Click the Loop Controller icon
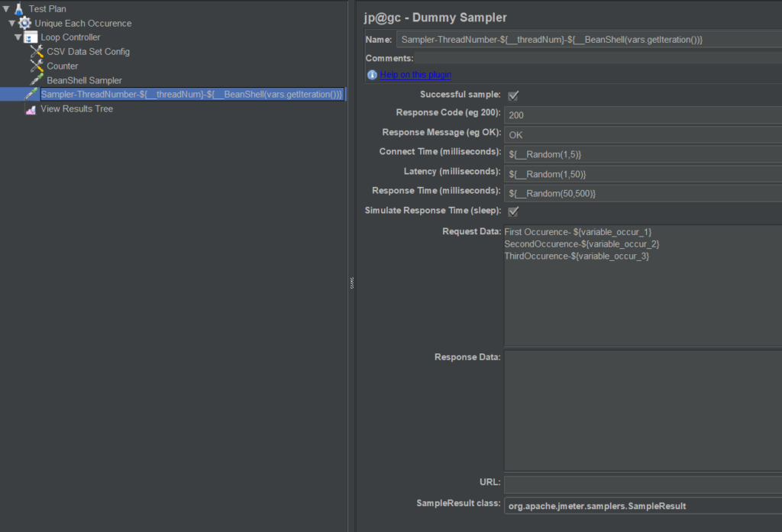The height and width of the screenshot is (532, 782). pos(31,37)
